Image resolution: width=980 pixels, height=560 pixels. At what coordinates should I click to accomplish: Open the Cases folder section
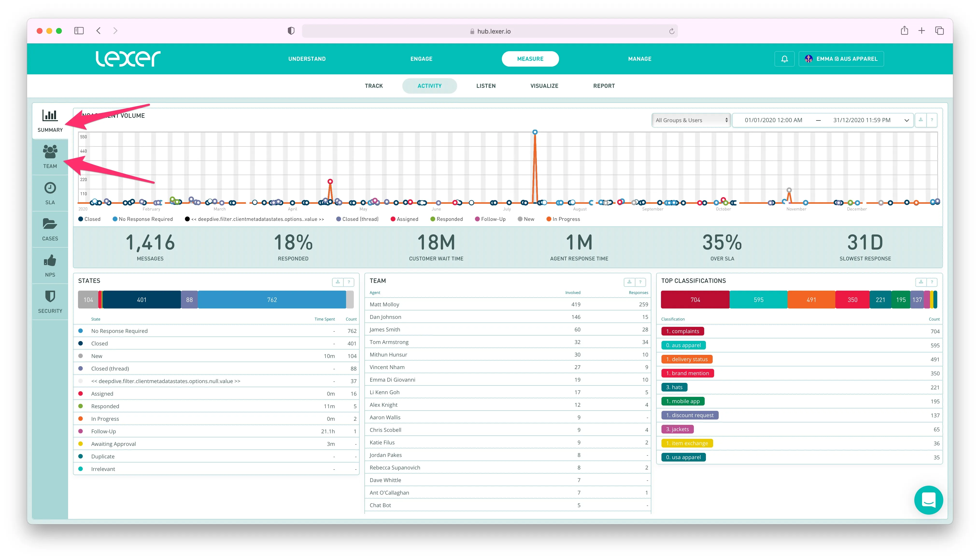click(x=50, y=229)
